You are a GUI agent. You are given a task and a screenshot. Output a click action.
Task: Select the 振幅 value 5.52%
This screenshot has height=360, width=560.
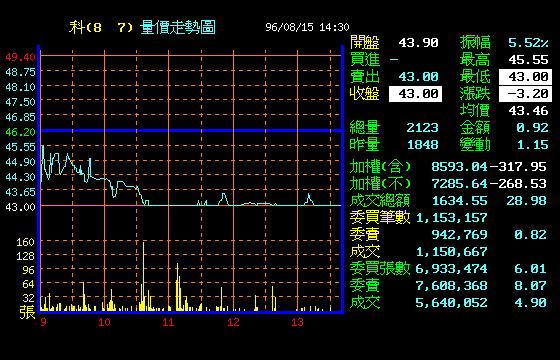click(x=528, y=43)
